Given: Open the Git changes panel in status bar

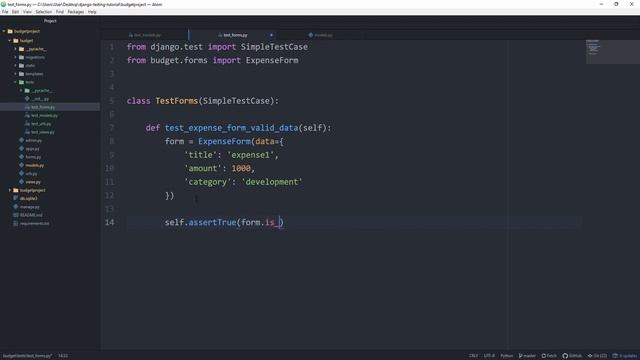Looking at the screenshot, I should pos(598,356).
